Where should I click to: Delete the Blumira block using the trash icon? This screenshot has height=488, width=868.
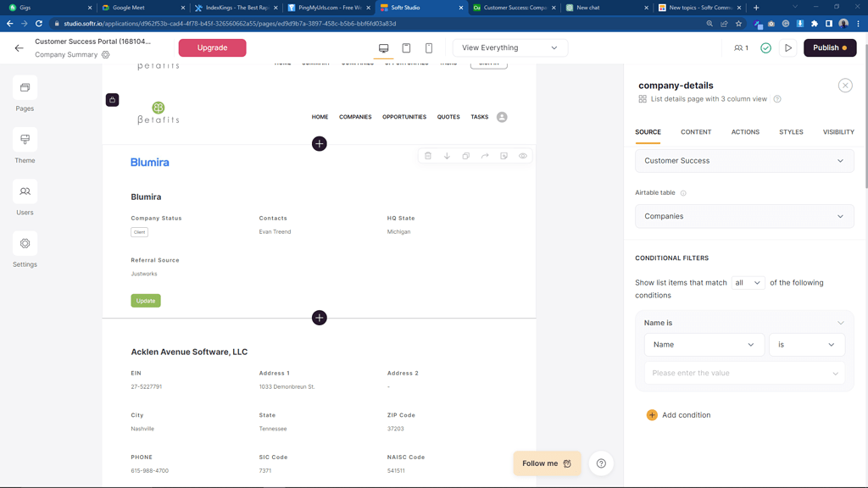[x=428, y=156]
